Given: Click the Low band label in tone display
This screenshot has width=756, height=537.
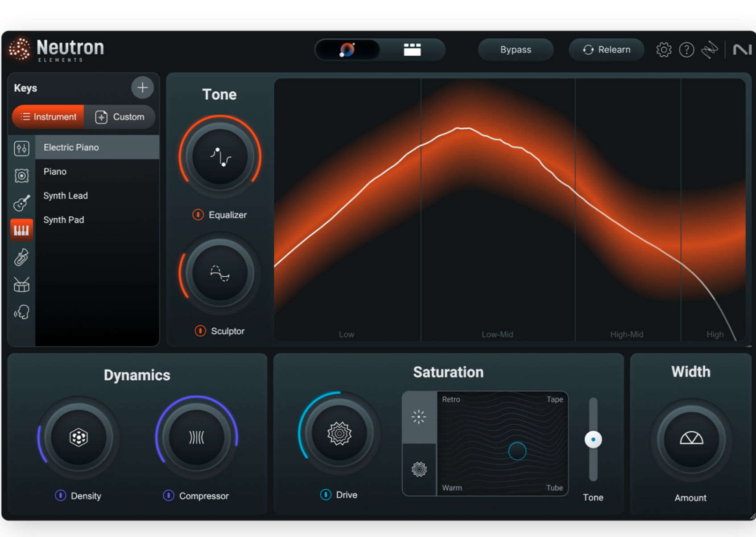Looking at the screenshot, I should pyautogui.click(x=347, y=334).
